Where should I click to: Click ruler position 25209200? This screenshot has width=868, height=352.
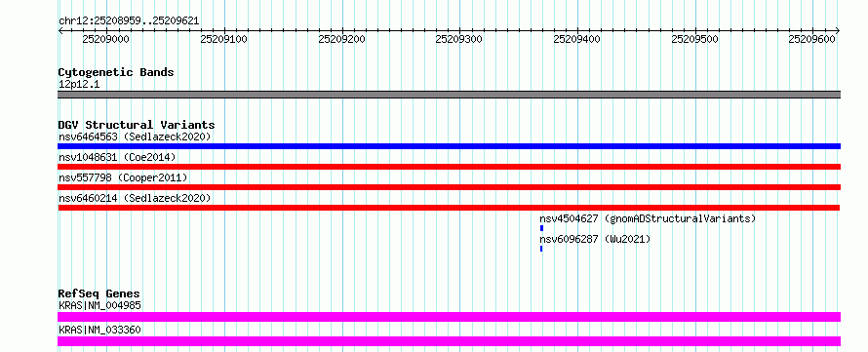[x=341, y=39]
